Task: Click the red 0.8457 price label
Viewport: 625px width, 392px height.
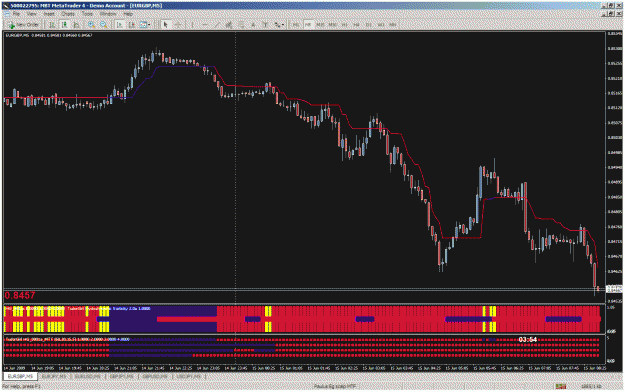Action: click(20, 295)
